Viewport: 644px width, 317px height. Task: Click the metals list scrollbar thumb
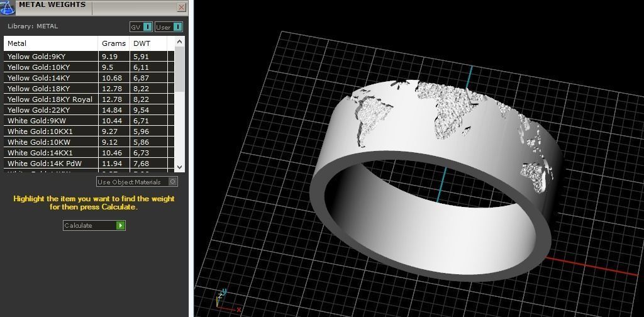tap(179, 69)
